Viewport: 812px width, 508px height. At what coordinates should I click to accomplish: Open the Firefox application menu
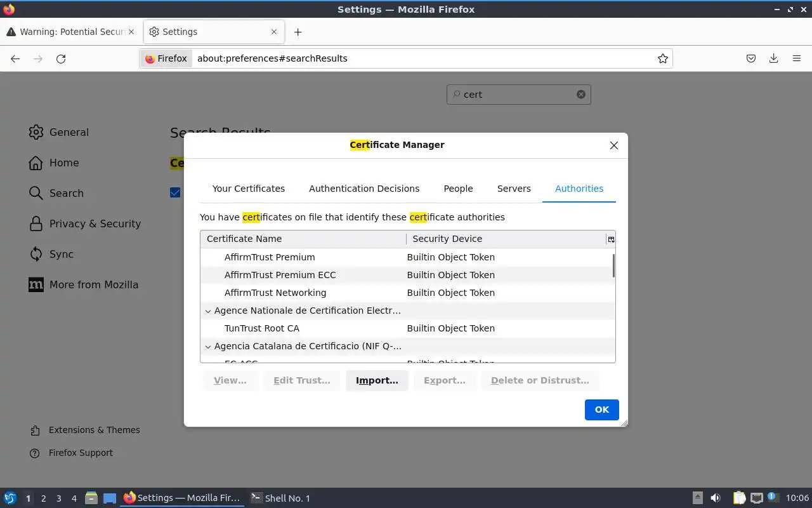pos(797,58)
